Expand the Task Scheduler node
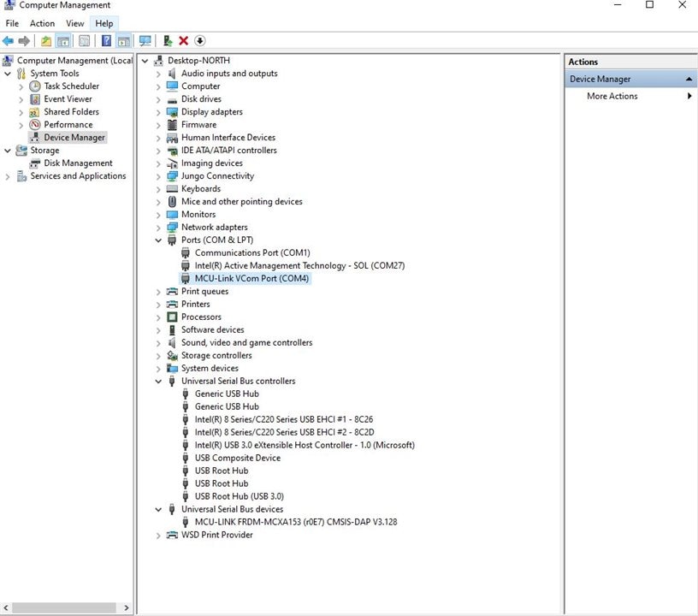 [21, 86]
